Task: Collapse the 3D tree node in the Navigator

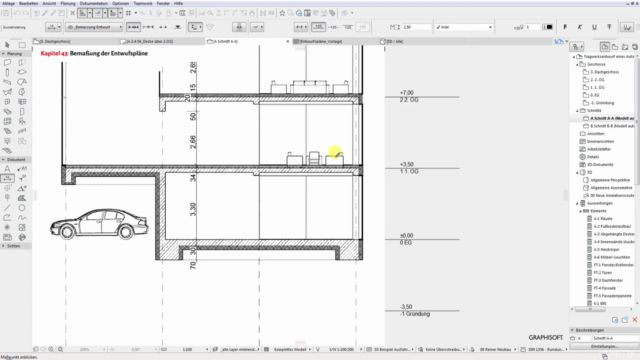Action: [x=577, y=172]
